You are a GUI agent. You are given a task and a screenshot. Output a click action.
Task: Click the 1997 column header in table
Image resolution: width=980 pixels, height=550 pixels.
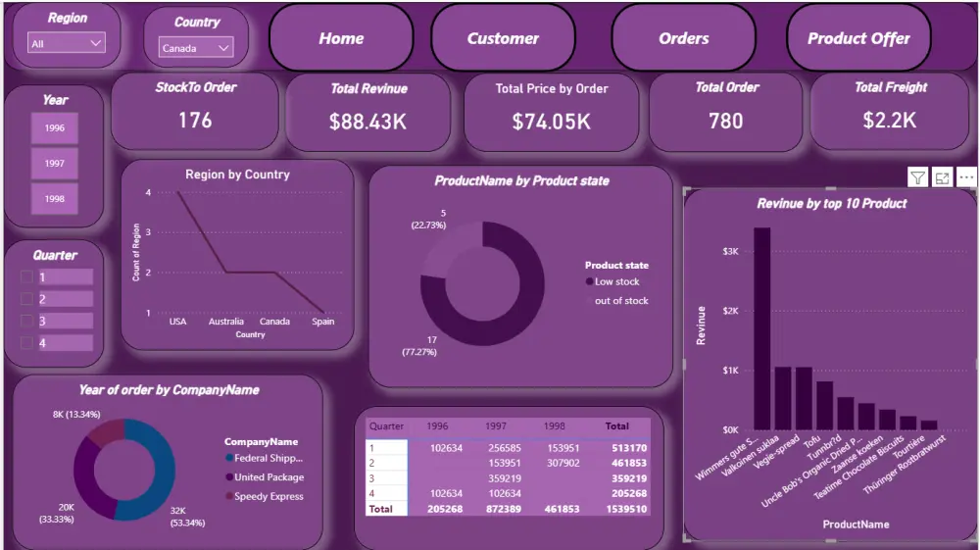tap(496, 426)
